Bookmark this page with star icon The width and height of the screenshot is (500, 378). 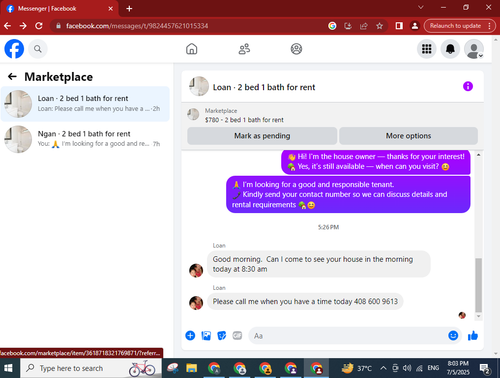(379, 26)
